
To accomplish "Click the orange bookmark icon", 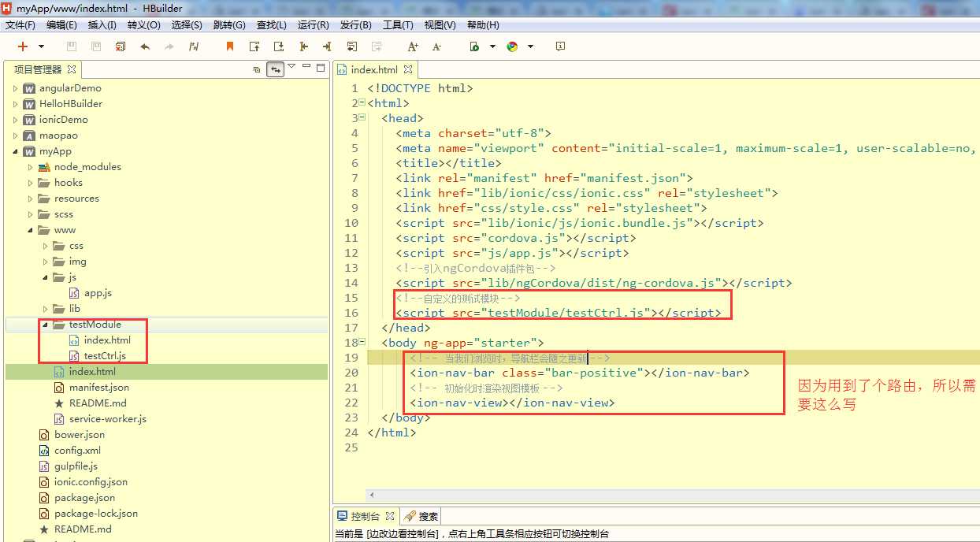I will pyautogui.click(x=230, y=46).
